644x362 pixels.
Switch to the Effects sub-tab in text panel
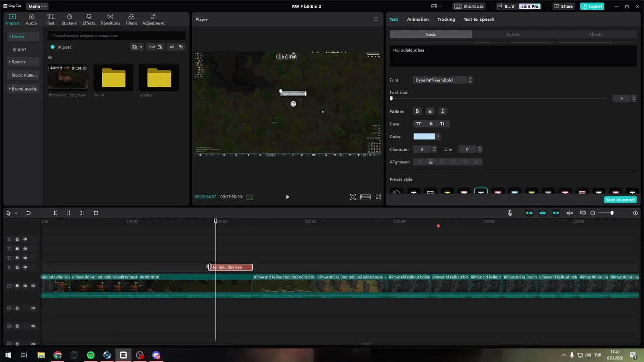(596, 34)
